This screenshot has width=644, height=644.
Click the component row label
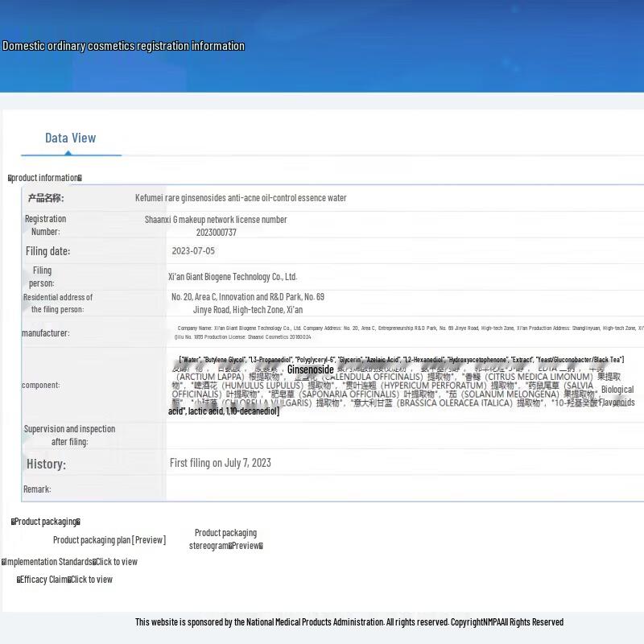pos(40,386)
